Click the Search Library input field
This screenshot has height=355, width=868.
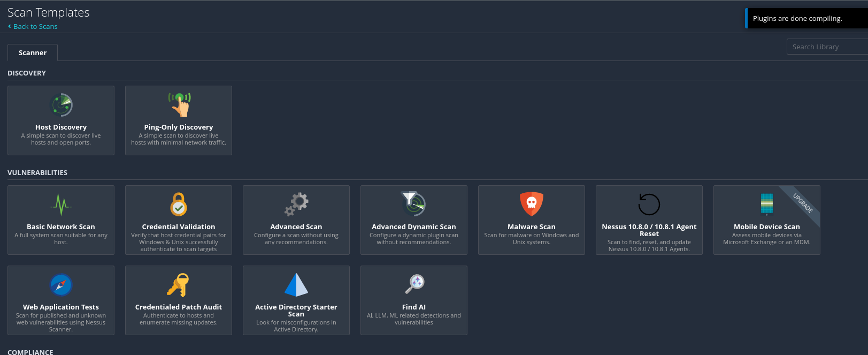826,47
